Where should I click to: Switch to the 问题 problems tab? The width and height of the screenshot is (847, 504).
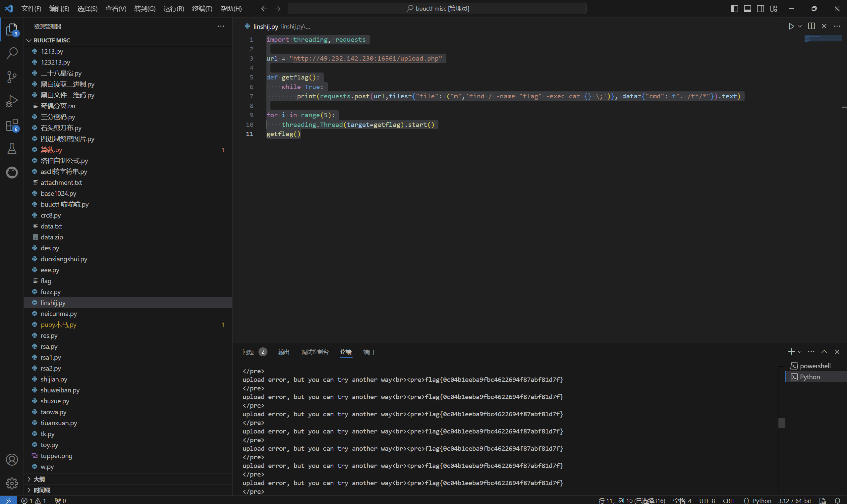click(254, 352)
